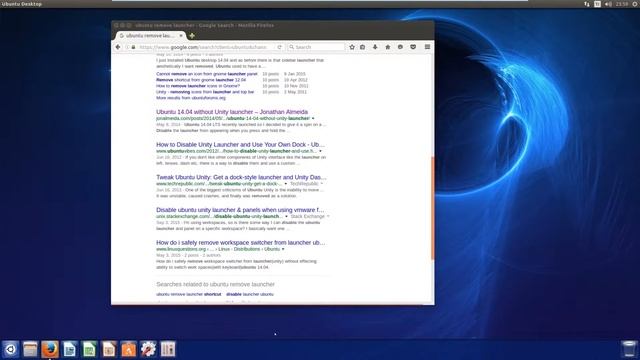Click the Pocket toolbar icon
Screen dimensions: 640x360
[x=413, y=47]
